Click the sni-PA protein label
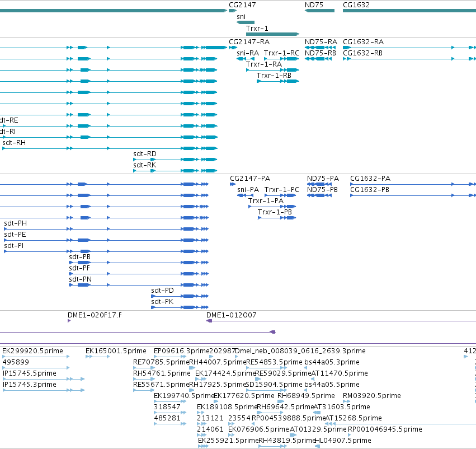 248,190
